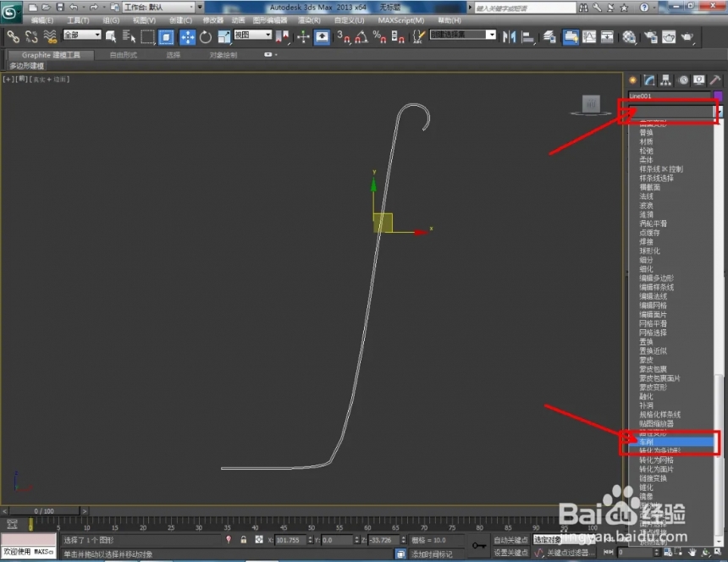The image size is (728, 562).
Task: Open Render Setup
Action: (651, 36)
